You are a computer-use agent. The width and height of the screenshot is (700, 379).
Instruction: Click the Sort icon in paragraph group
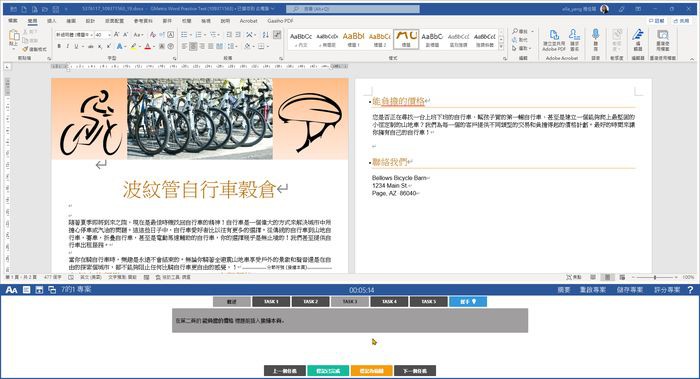(x=265, y=34)
